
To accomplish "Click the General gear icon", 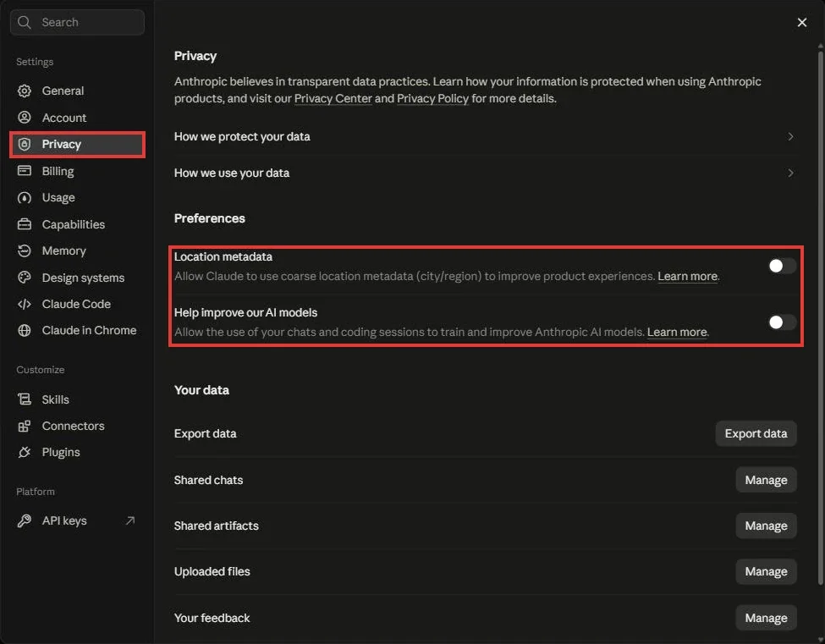I will [25, 91].
